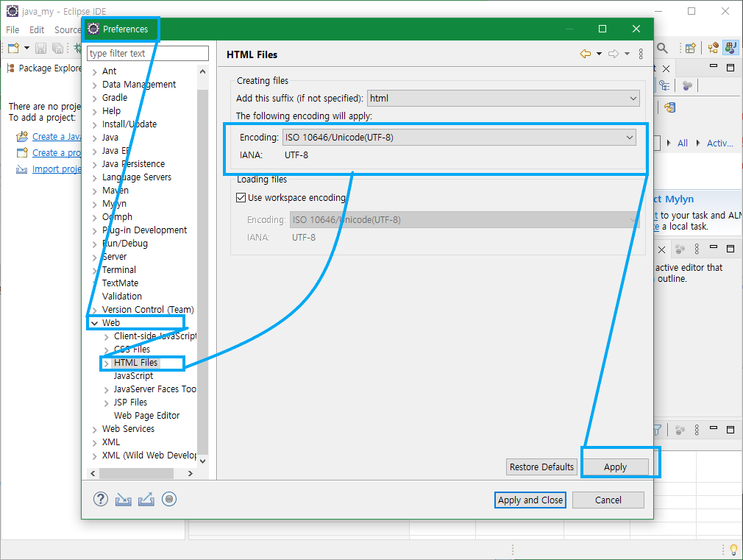
Task: Click the Import preferences icon
Action: (x=123, y=500)
